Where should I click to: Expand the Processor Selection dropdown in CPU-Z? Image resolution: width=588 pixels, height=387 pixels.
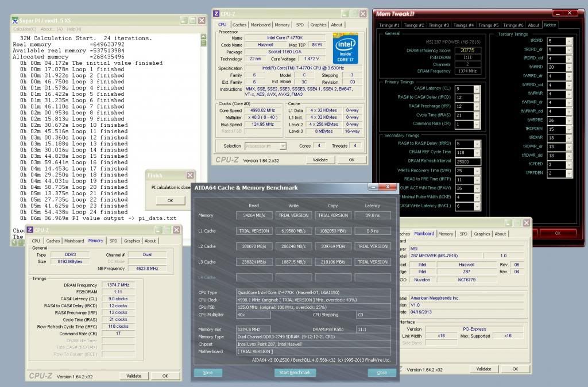pos(283,146)
